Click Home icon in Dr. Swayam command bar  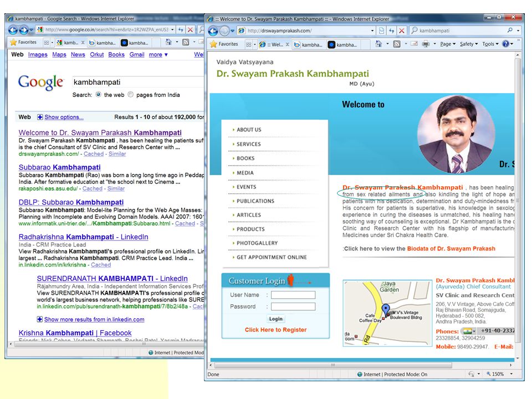click(378, 44)
